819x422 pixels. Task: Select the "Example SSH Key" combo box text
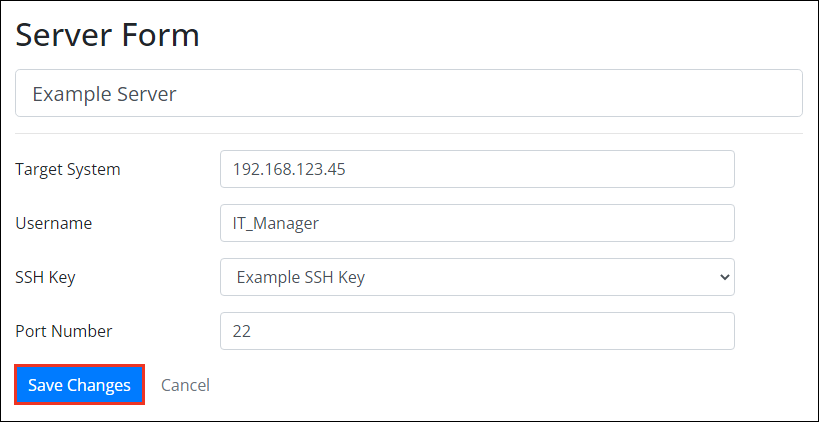click(300, 277)
